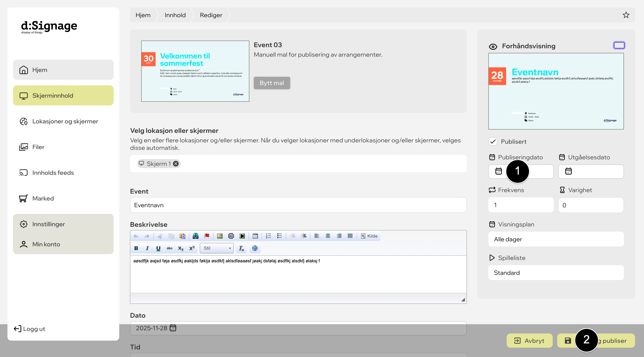Screen dimensions: 644x357
Task: Switch the editor to Kilde source view
Action: 369,236
